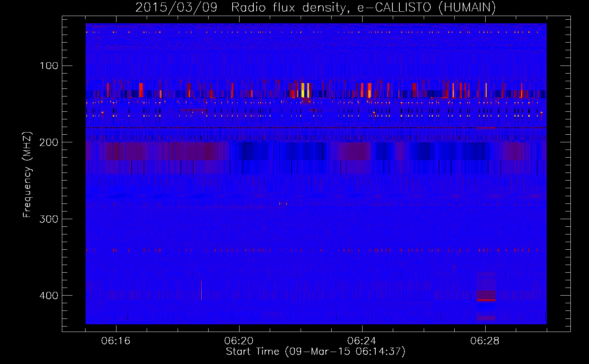Click the 06:28 time tick label
The width and height of the screenshot is (589, 364).
tap(485, 341)
